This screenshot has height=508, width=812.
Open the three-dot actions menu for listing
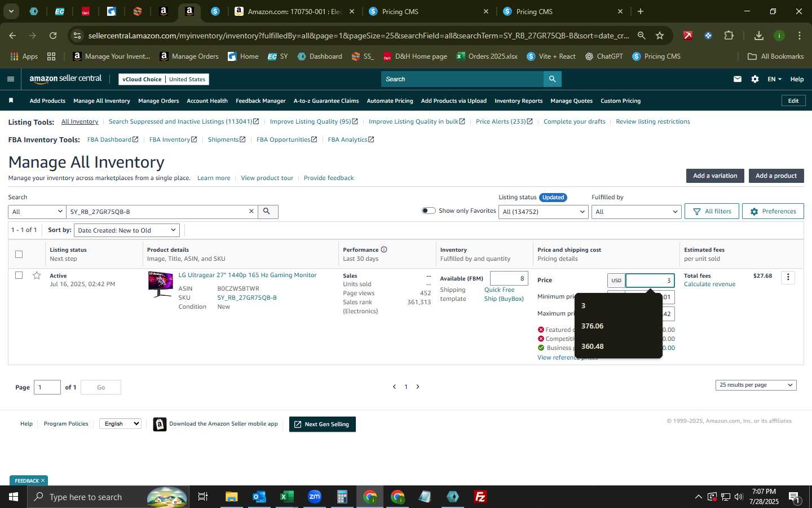[x=788, y=277]
